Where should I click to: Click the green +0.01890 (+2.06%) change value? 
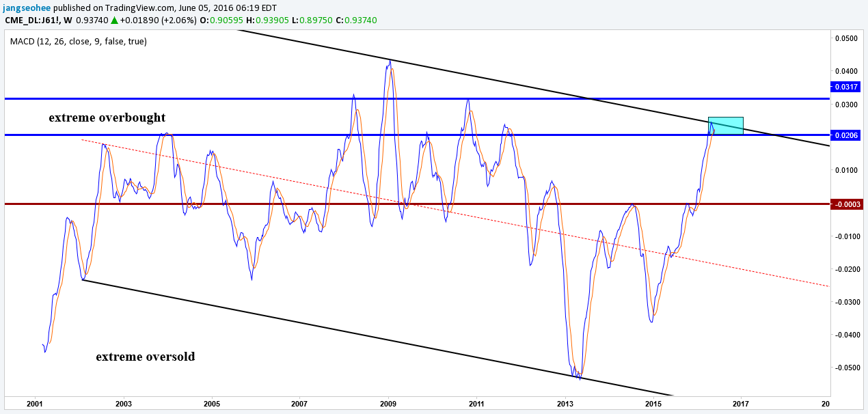pos(159,20)
